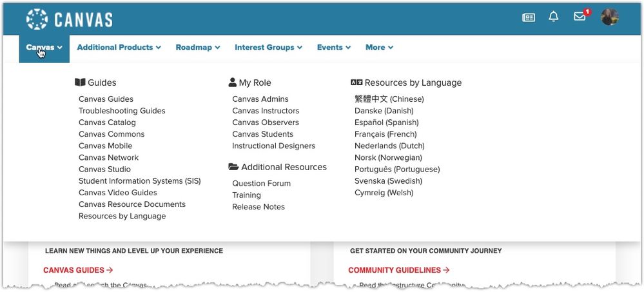
Task: Open Resources by Language link under Guides
Action: (122, 216)
